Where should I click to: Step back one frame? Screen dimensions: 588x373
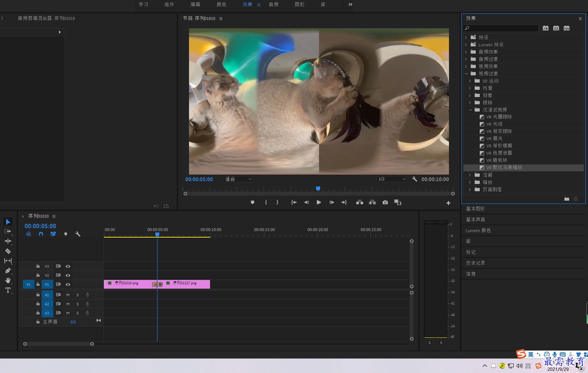coord(306,202)
